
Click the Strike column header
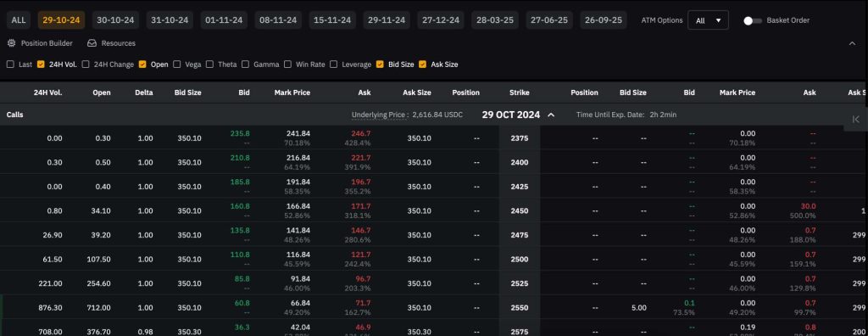[520, 92]
